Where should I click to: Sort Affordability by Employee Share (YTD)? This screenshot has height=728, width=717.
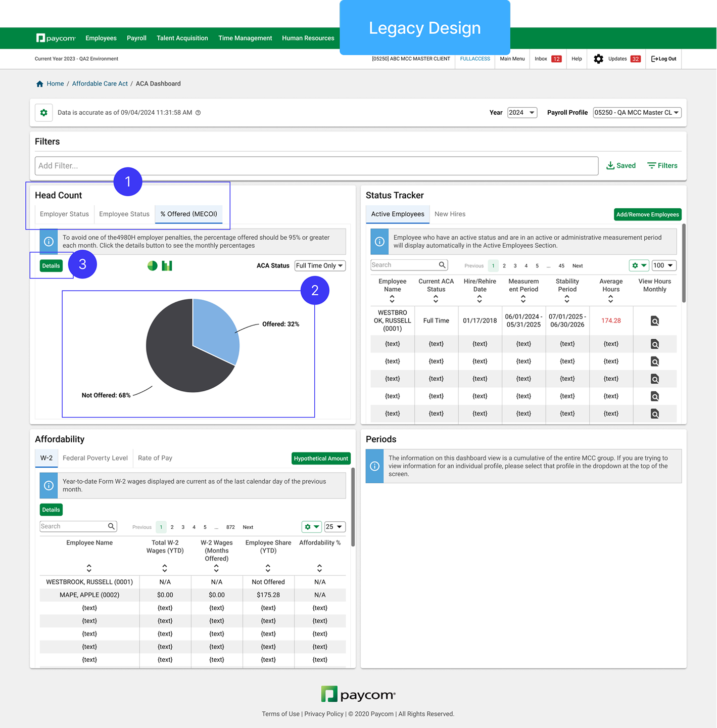[x=268, y=568]
